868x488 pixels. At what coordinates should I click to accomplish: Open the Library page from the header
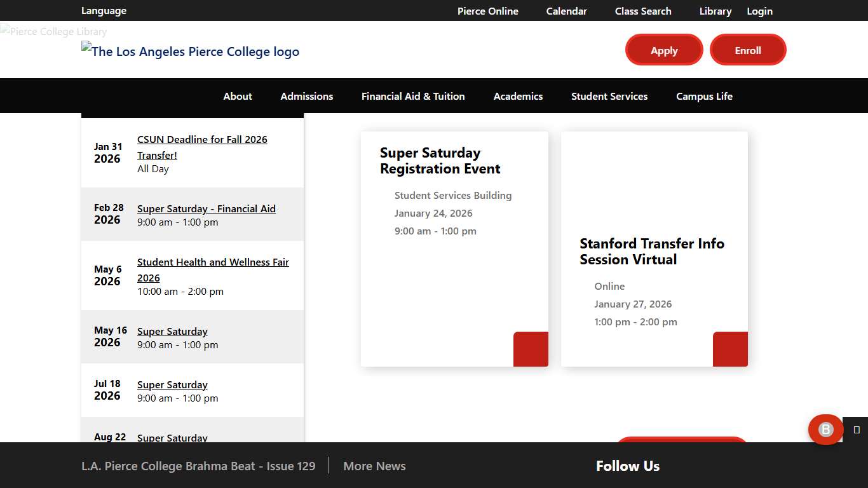pos(715,11)
